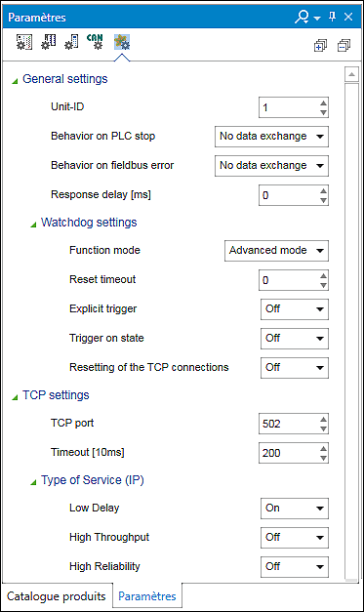Image resolution: width=364 pixels, height=612 pixels.
Task: Increase the Unit-ID value
Action: tap(323, 103)
